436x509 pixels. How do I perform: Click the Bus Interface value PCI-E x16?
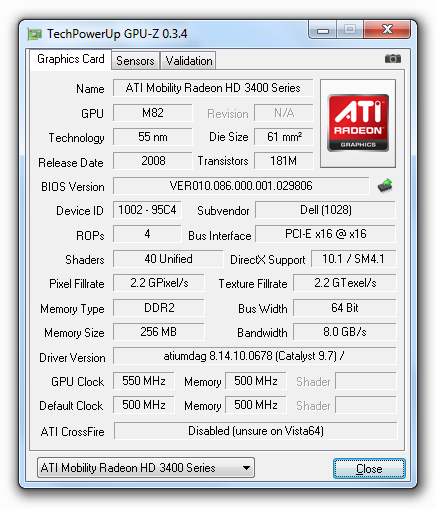pyautogui.click(x=326, y=234)
